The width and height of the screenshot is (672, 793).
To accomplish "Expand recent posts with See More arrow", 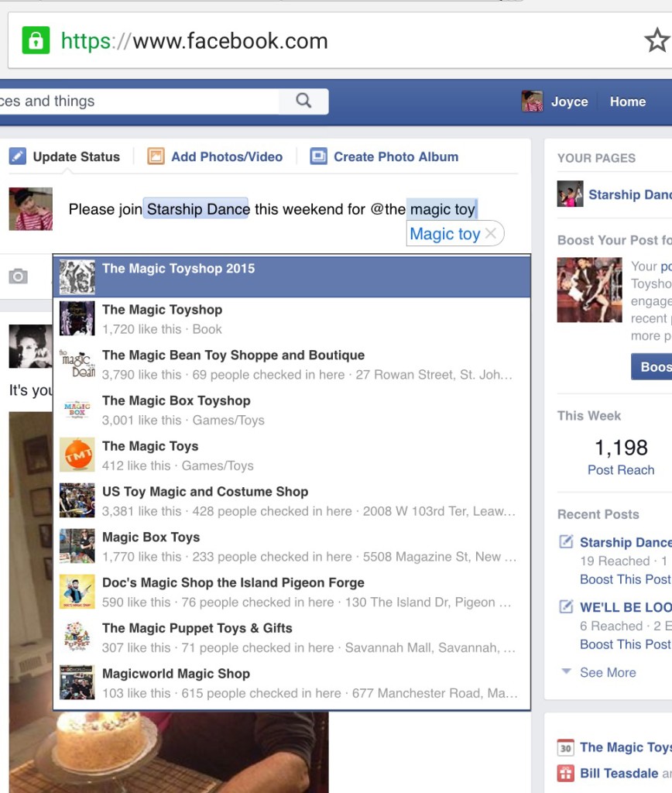I will tap(566, 671).
